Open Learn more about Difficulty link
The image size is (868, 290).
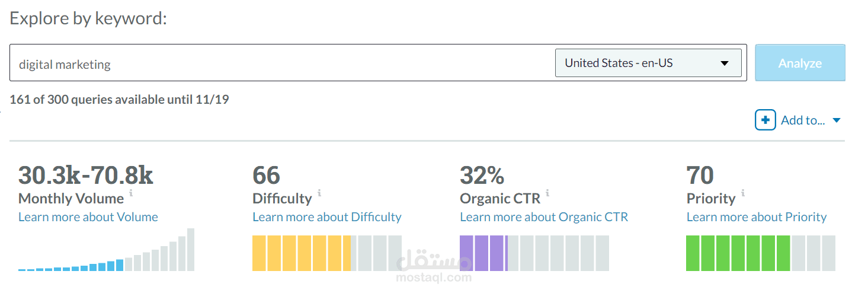click(x=327, y=217)
